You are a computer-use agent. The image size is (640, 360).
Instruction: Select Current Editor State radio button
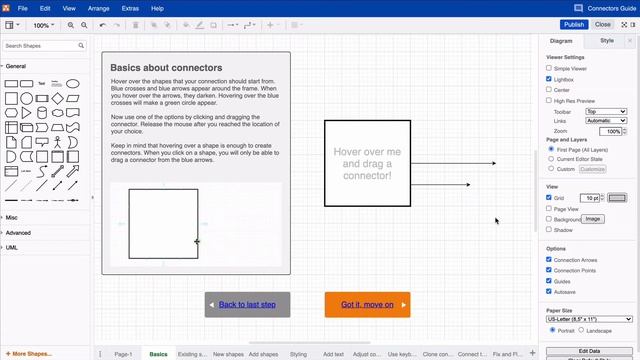[551, 159]
